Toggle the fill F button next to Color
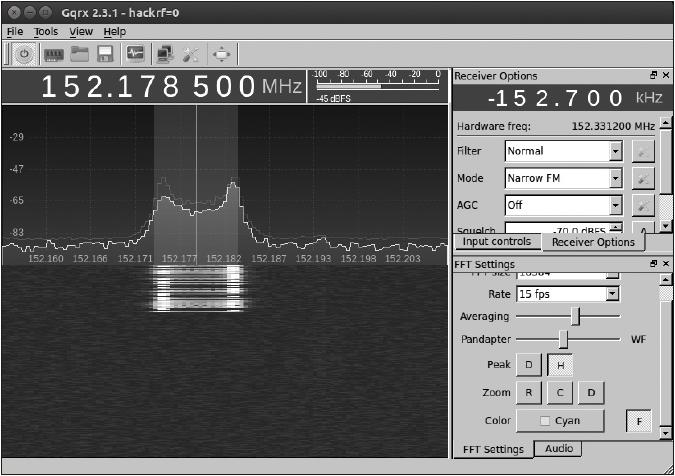Viewport: 675px width, 476px height. (x=640, y=421)
